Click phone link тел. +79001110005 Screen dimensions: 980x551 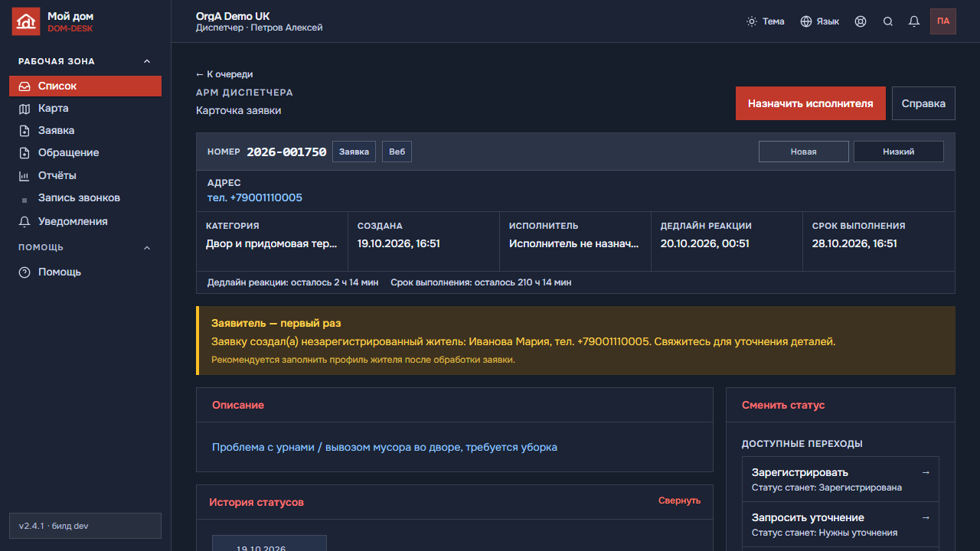click(255, 197)
